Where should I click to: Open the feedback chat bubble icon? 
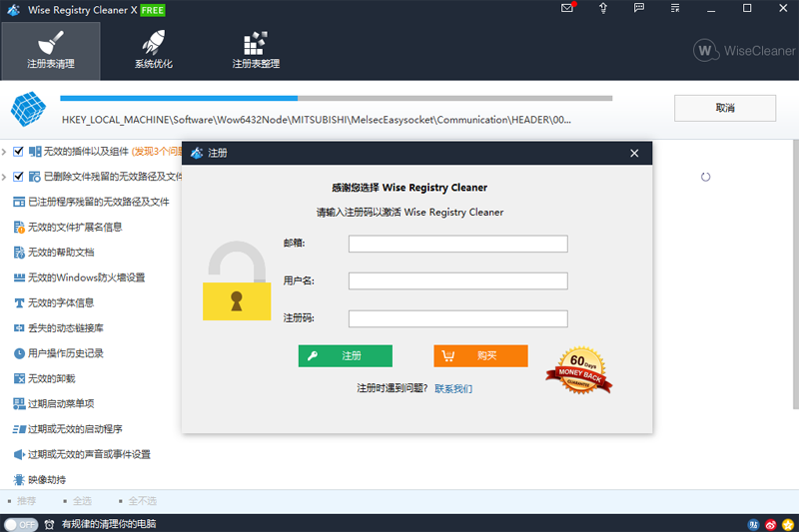click(639, 8)
